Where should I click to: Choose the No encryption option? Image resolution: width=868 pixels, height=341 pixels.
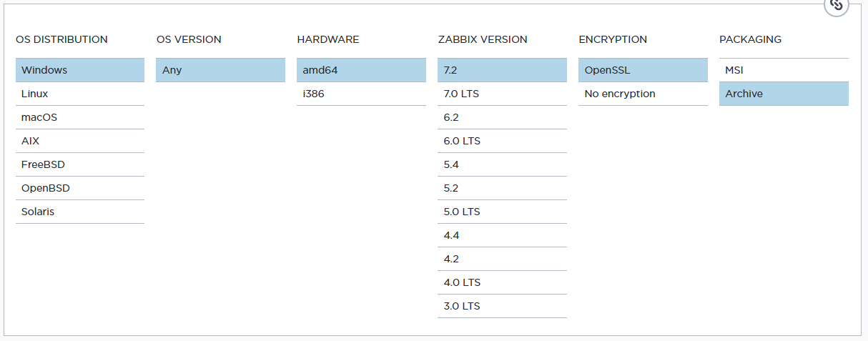tap(642, 94)
